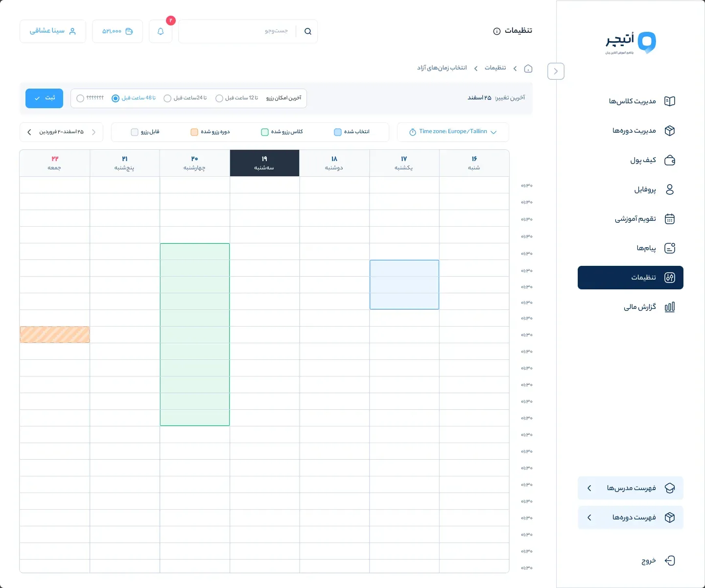This screenshot has height=588, width=705.
Task: Toggle قابل رزرو legend checkbox
Action: 135,132
